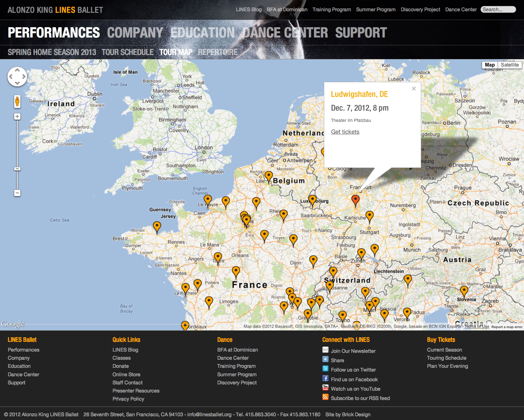The height and width of the screenshot is (420, 524).
Task: Open Spring Home Season 2013 tab
Action: coord(52,52)
